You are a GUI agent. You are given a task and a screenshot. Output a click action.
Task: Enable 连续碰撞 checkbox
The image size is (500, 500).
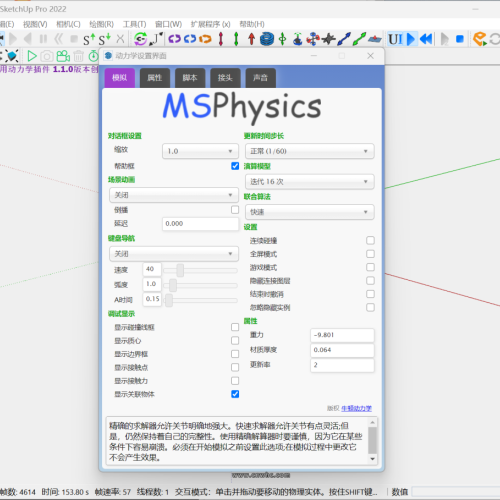[x=370, y=240]
